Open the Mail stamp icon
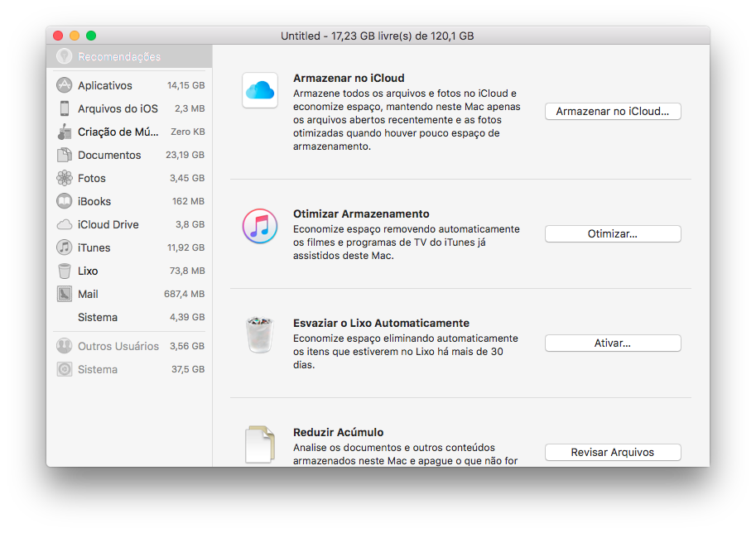The height and width of the screenshot is (533, 756). point(64,294)
